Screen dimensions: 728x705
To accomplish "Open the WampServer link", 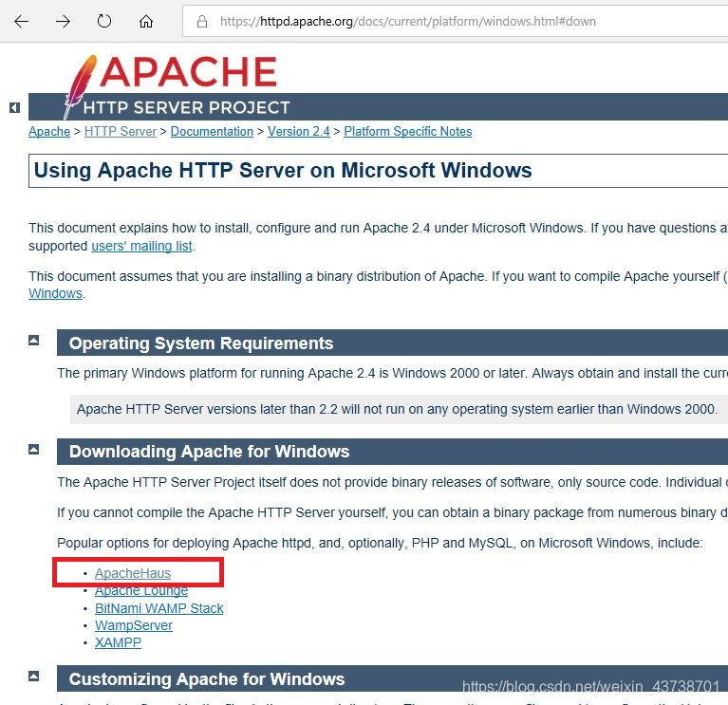I will [134, 625].
